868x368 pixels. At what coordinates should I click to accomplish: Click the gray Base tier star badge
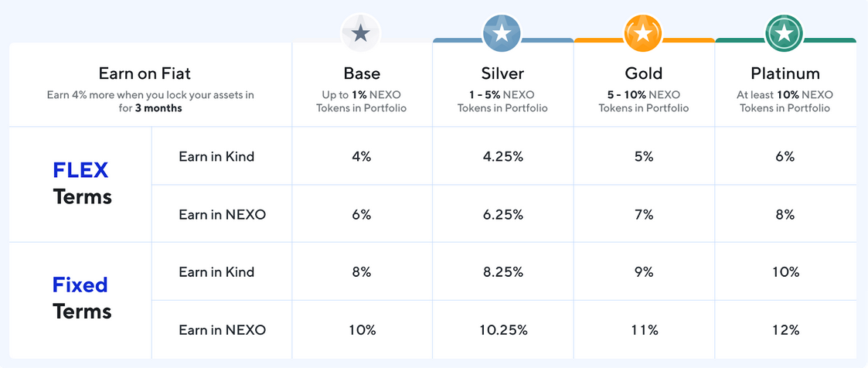(x=361, y=33)
